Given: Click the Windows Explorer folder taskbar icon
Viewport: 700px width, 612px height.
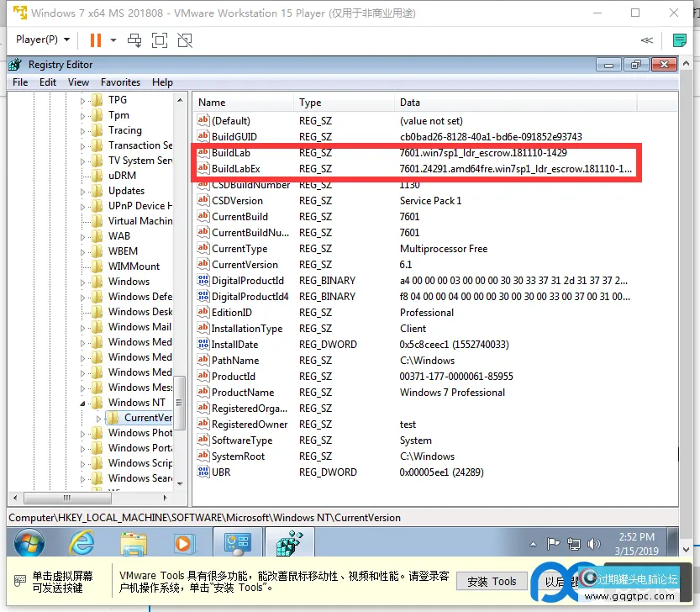Looking at the screenshot, I should tap(133, 543).
